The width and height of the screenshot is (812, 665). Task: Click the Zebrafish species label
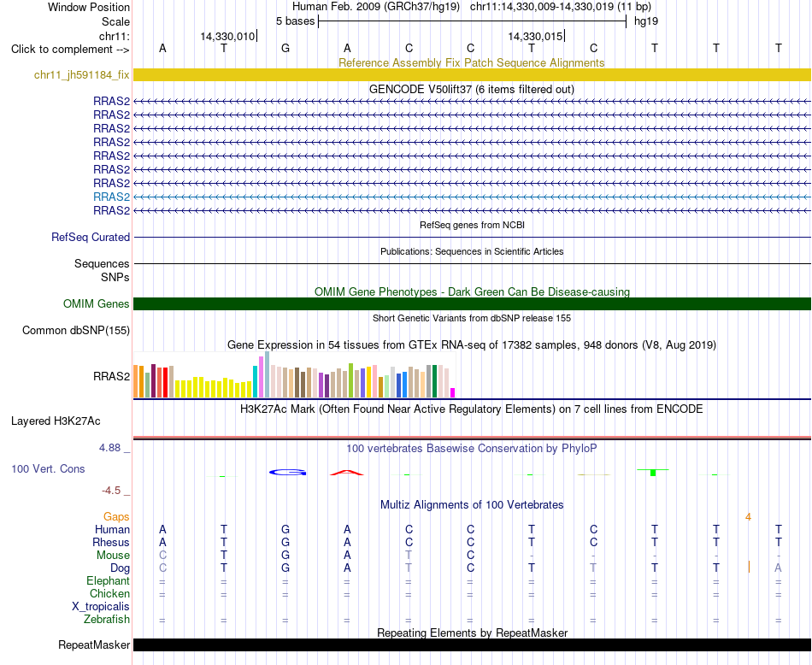tap(107, 620)
